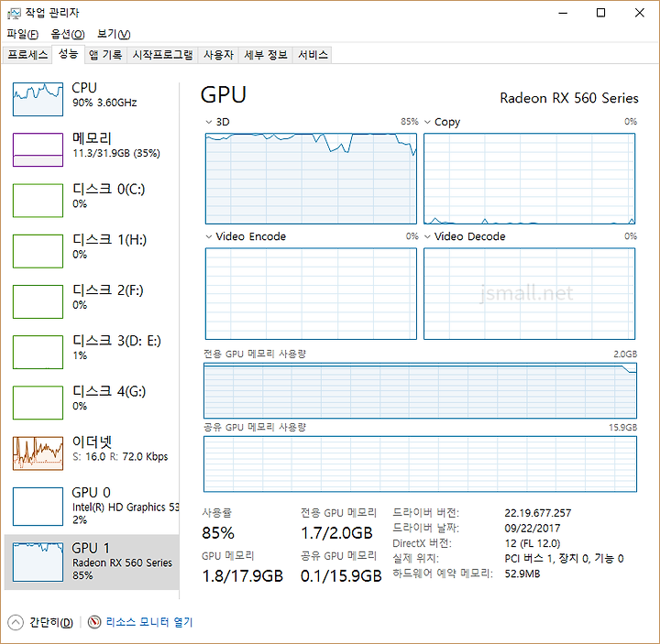660x644 pixels.
Task: Switch to the 앱 기록 tab
Action: (105, 55)
